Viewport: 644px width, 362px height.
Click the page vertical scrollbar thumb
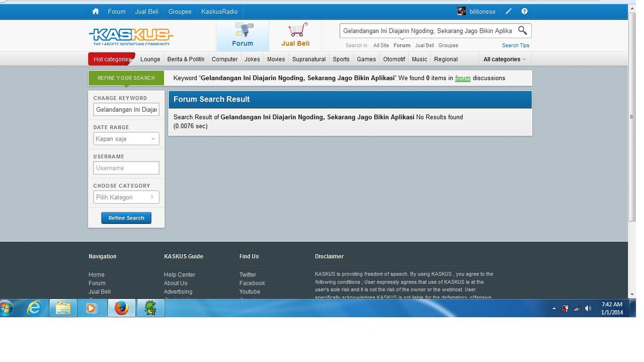pyautogui.click(x=632, y=117)
